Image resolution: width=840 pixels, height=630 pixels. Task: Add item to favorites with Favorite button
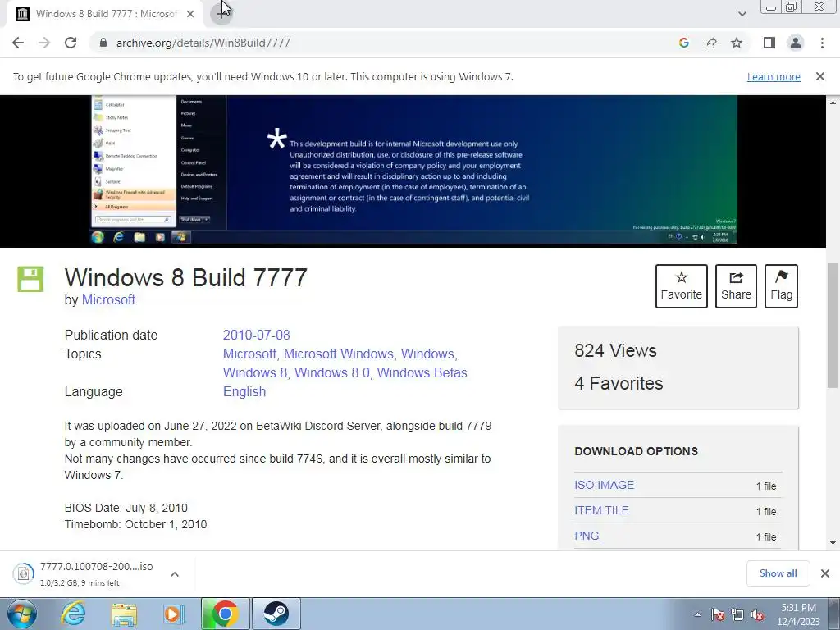682,286
